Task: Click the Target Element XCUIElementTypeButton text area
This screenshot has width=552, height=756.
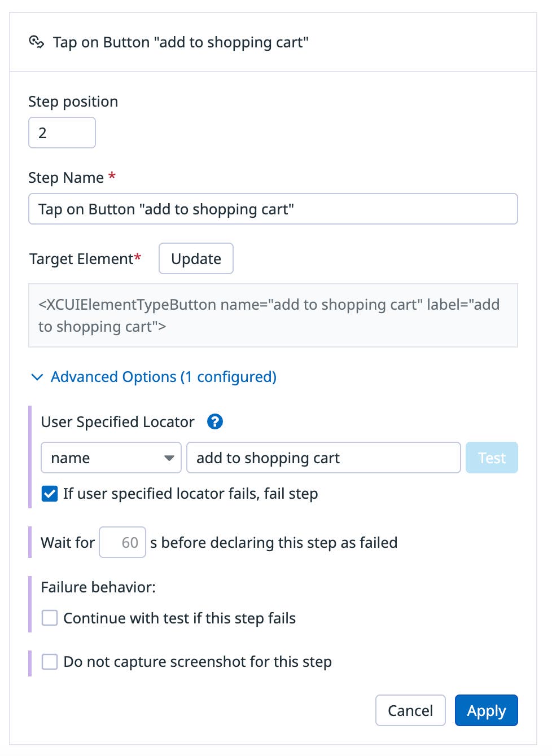Action: (273, 315)
